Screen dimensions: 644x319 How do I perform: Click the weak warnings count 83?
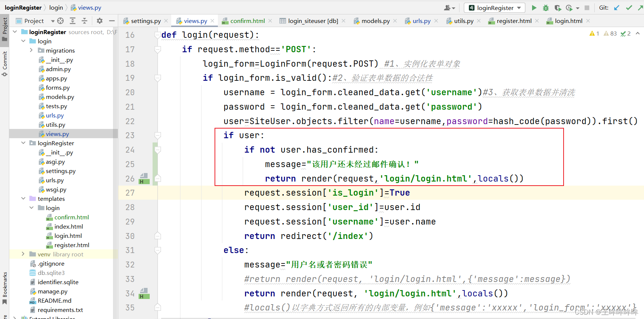610,33
